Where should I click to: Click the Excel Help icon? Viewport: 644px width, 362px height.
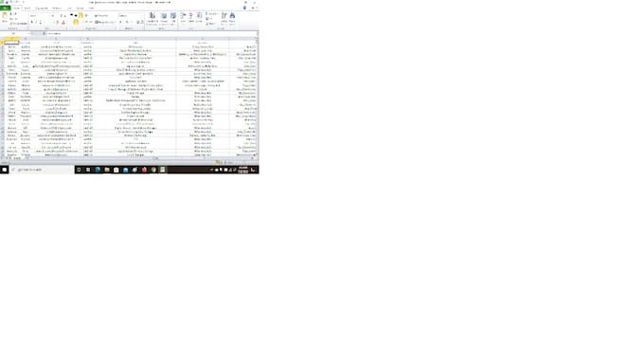click(244, 8)
